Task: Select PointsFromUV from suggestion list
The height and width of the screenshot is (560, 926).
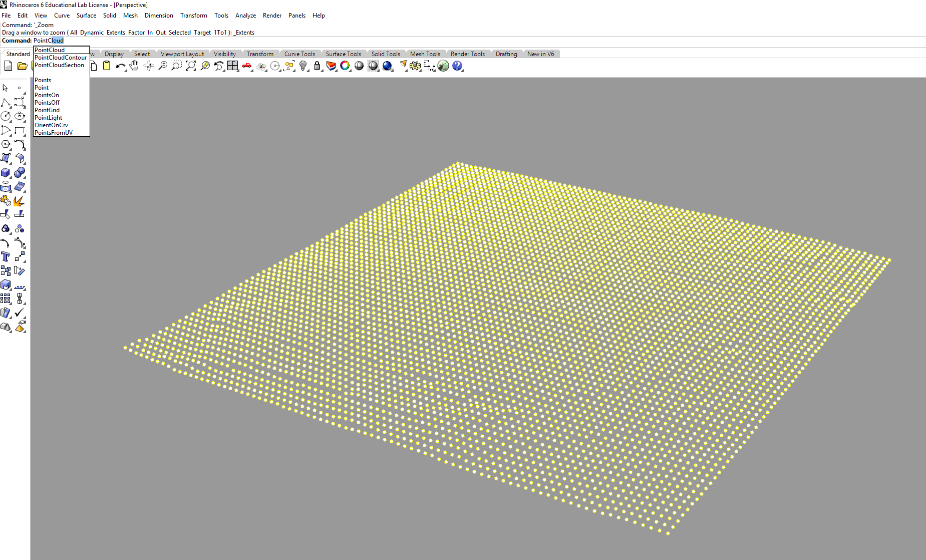Action: click(x=54, y=133)
